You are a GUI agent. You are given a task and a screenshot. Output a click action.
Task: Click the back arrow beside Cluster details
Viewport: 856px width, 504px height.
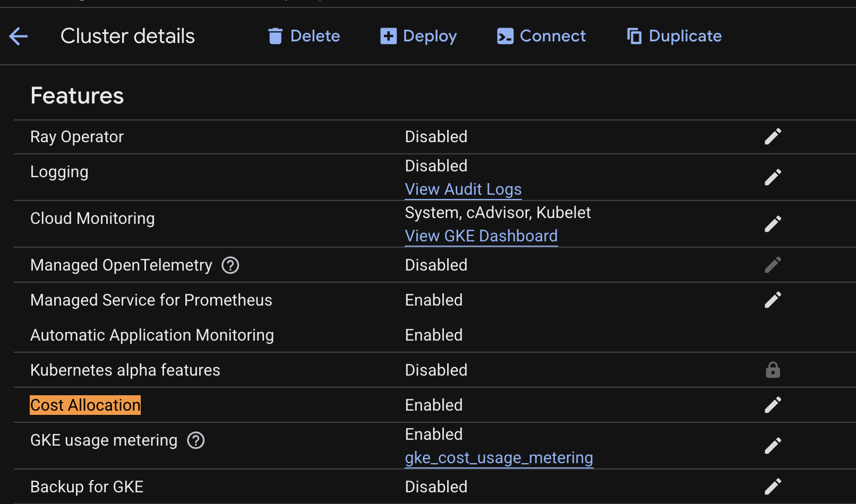point(19,36)
